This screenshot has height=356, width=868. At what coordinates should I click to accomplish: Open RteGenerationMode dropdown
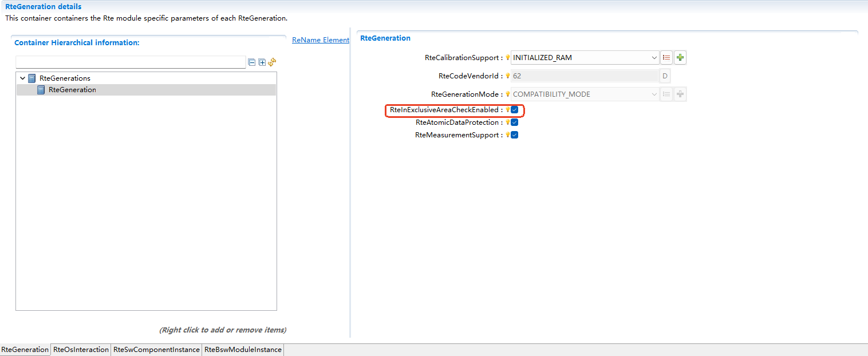click(654, 94)
